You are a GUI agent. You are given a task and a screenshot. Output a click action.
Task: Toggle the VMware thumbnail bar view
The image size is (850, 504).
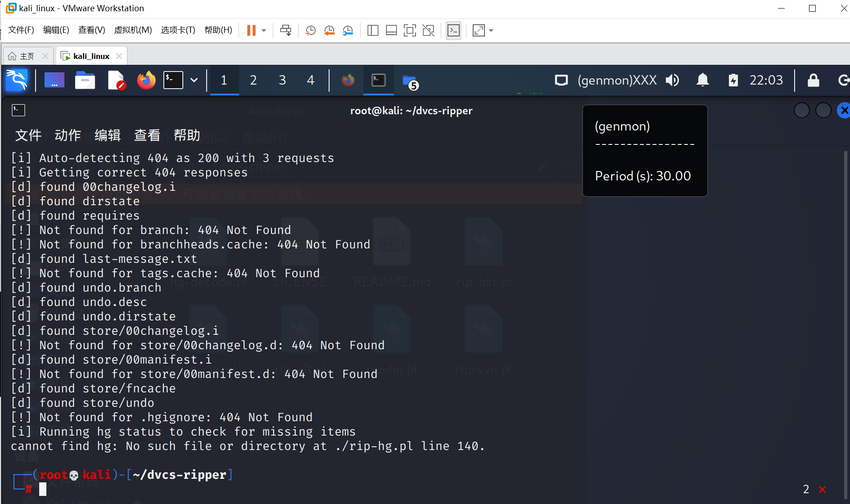391,30
